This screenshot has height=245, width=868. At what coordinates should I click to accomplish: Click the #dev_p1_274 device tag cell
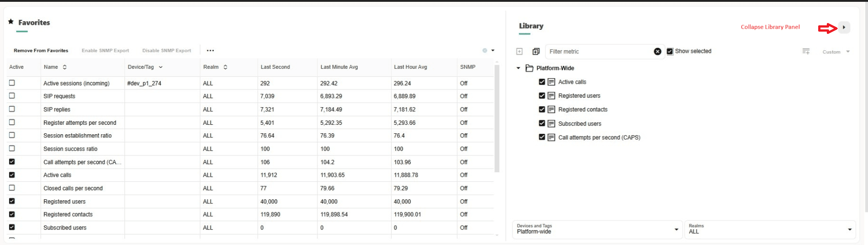[x=144, y=83]
